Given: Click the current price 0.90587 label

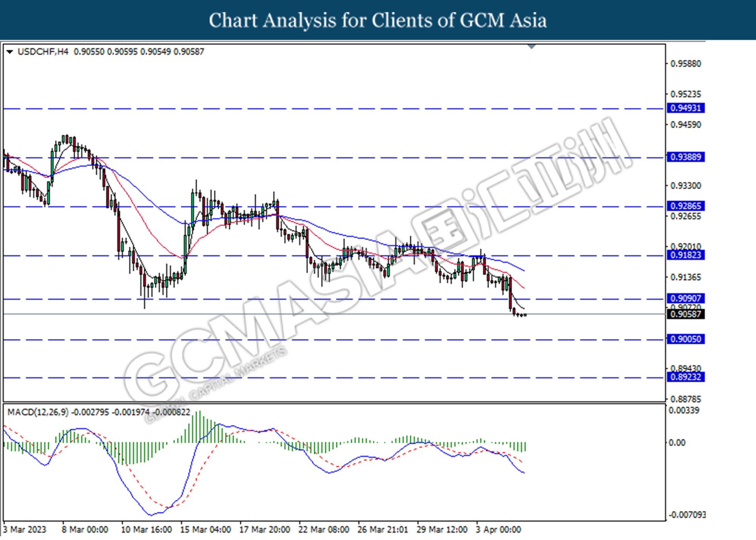Looking at the screenshot, I should click(686, 314).
